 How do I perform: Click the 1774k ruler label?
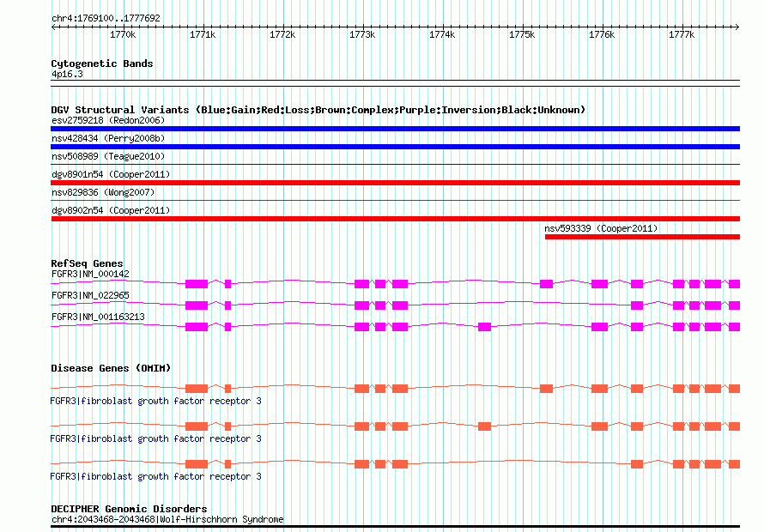[442, 34]
